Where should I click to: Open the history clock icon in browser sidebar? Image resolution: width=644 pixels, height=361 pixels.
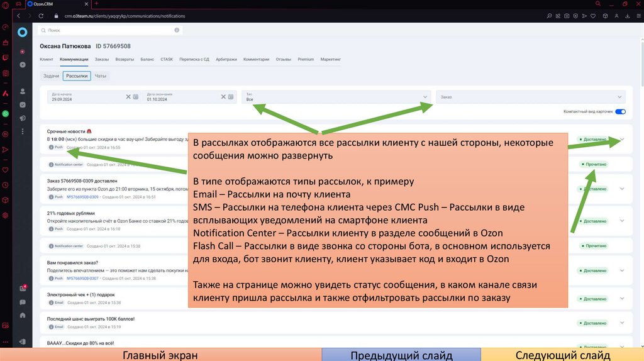point(5,186)
